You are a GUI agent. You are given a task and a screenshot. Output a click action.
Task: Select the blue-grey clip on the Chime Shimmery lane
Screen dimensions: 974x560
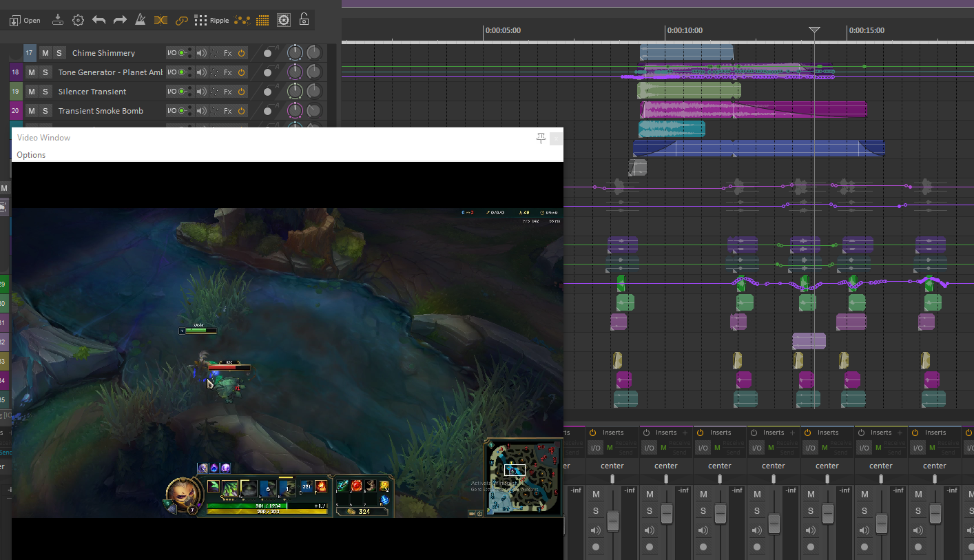pos(686,53)
